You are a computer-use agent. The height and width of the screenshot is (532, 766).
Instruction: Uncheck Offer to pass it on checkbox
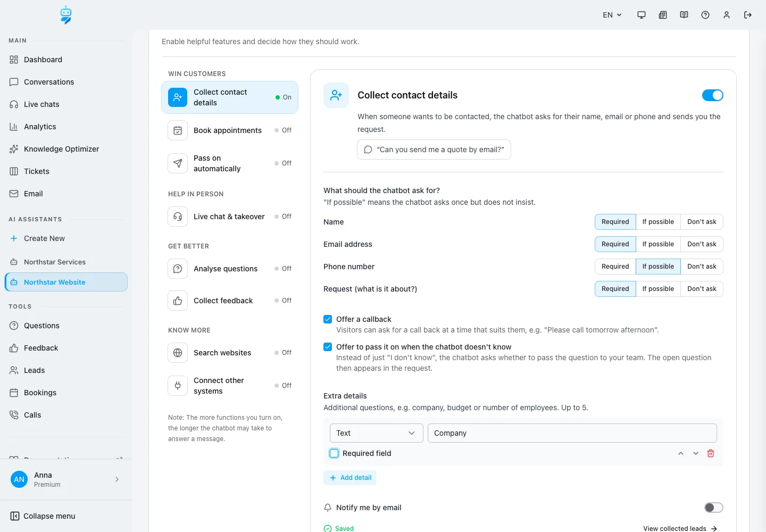[x=328, y=347]
